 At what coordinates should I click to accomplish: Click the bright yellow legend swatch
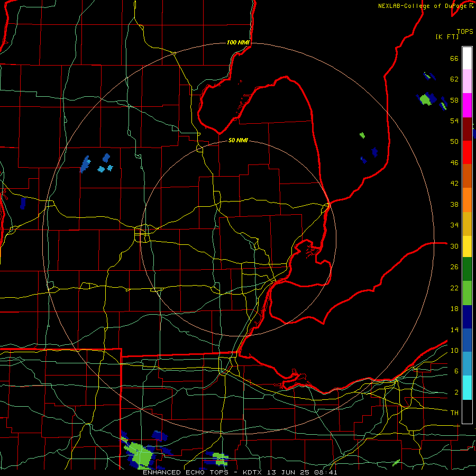pyautogui.click(x=467, y=246)
